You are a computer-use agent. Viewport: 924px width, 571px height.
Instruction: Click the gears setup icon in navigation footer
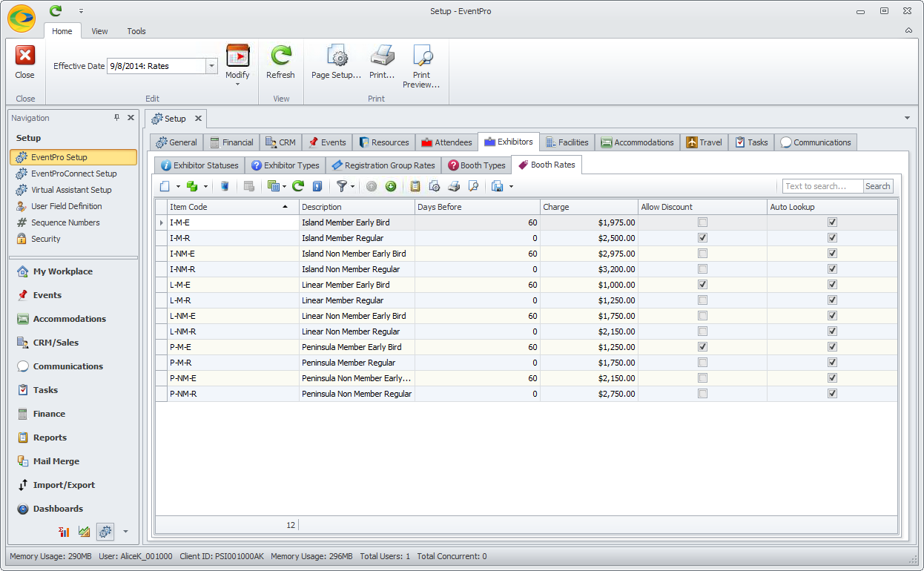pyautogui.click(x=105, y=531)
